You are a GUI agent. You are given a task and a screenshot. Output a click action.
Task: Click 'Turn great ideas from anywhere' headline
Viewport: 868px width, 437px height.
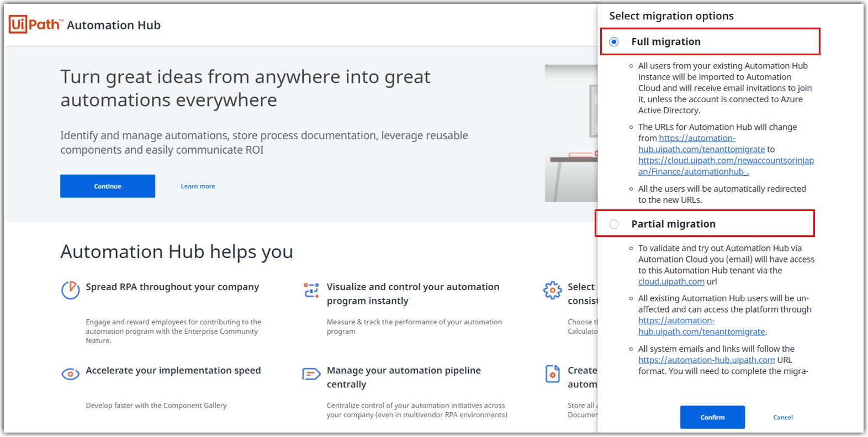click(245, 88)
